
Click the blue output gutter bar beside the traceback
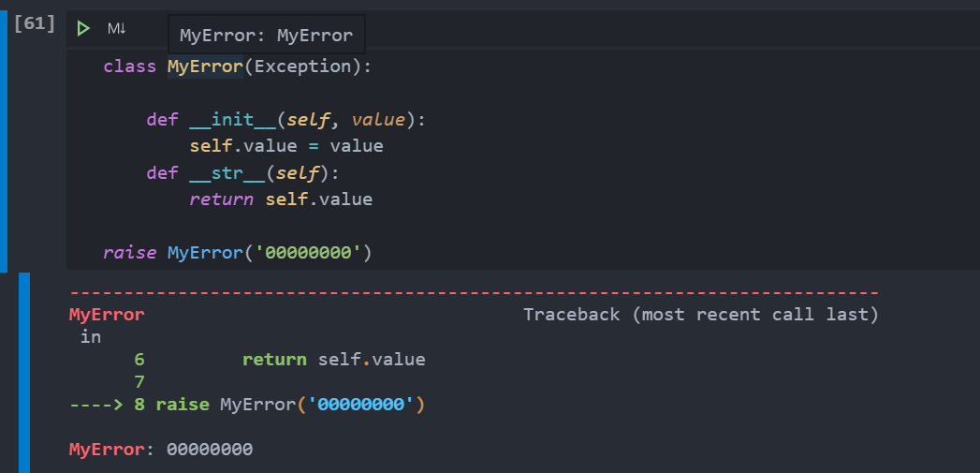[24, 372]
